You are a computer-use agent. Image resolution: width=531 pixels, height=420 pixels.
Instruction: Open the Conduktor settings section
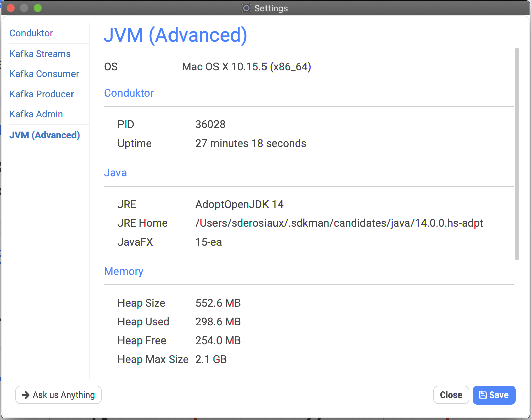pyautogui.click(x=31, y=33)
